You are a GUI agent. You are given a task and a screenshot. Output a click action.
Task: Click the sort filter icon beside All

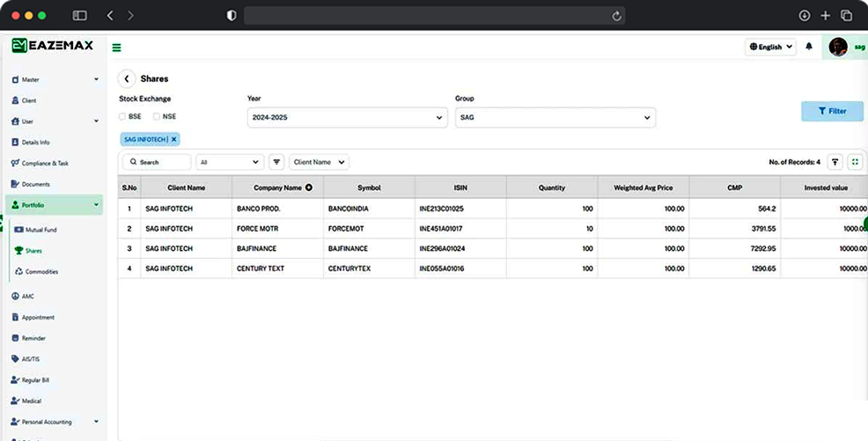click(276, 162)
